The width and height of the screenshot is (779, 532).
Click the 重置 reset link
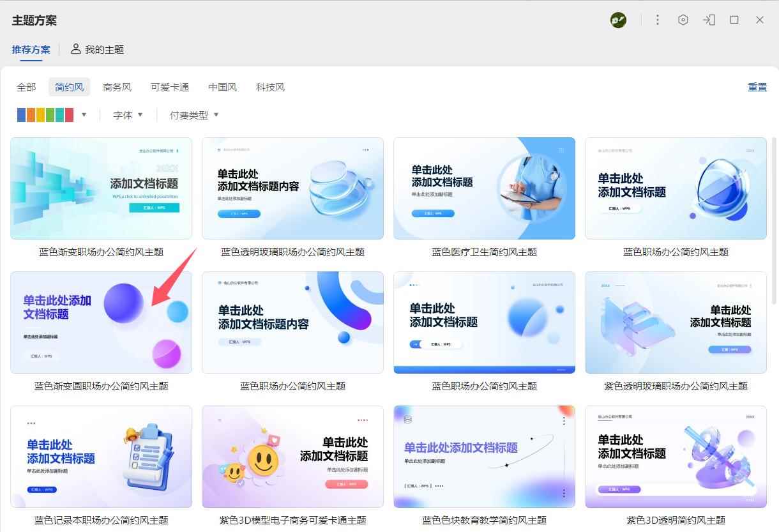757,87
